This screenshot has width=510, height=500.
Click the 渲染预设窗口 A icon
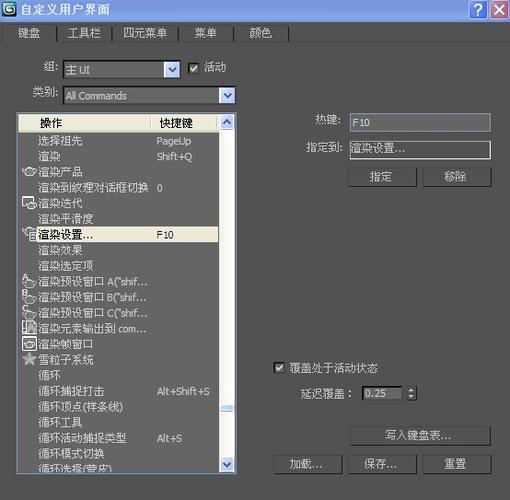pos(29,281)
